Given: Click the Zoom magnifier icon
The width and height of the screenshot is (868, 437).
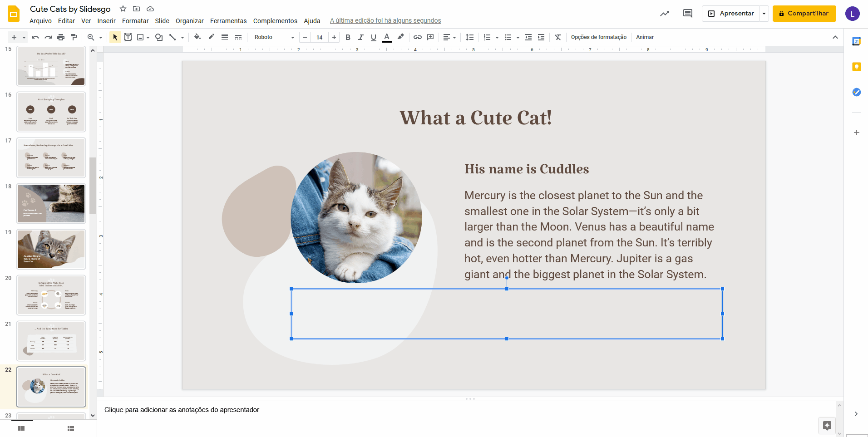Looking at the screenshot, I should [91, 37].
